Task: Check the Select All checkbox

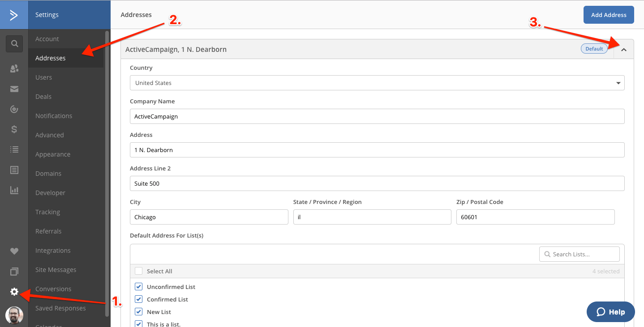Action: click(139, 271)
